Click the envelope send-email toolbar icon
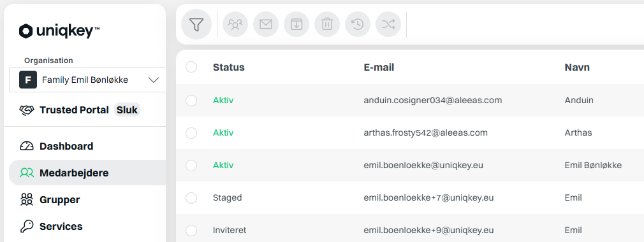644x242 pixels. point(266,25)
